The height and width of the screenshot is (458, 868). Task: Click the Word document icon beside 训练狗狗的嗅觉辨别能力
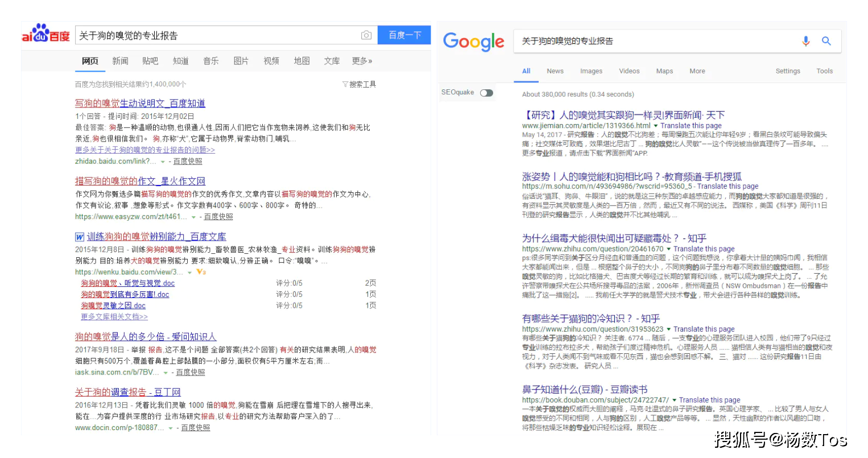tap(80, 237)
